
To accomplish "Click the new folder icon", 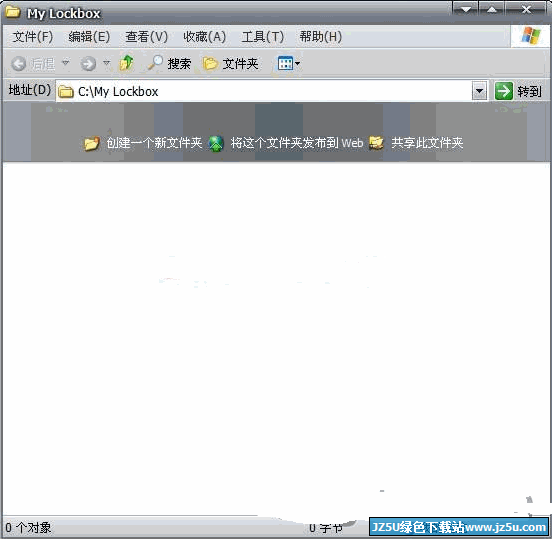I will coord(92,144).
